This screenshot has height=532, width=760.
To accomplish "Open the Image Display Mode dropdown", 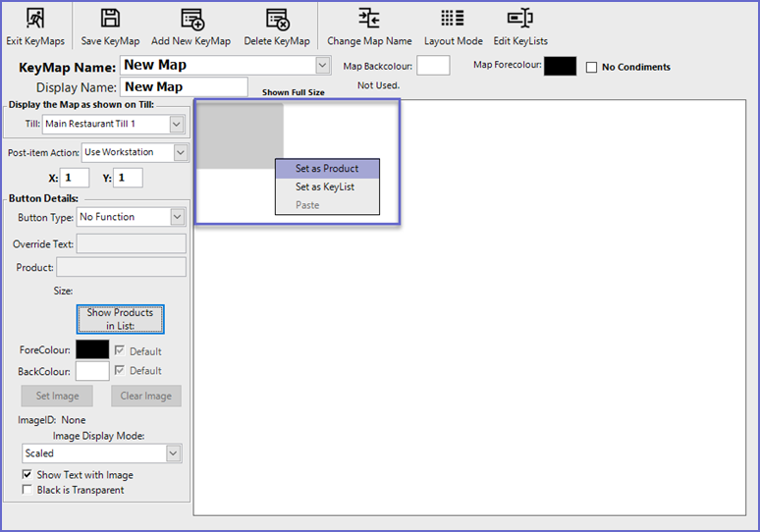I will [174, 453].
